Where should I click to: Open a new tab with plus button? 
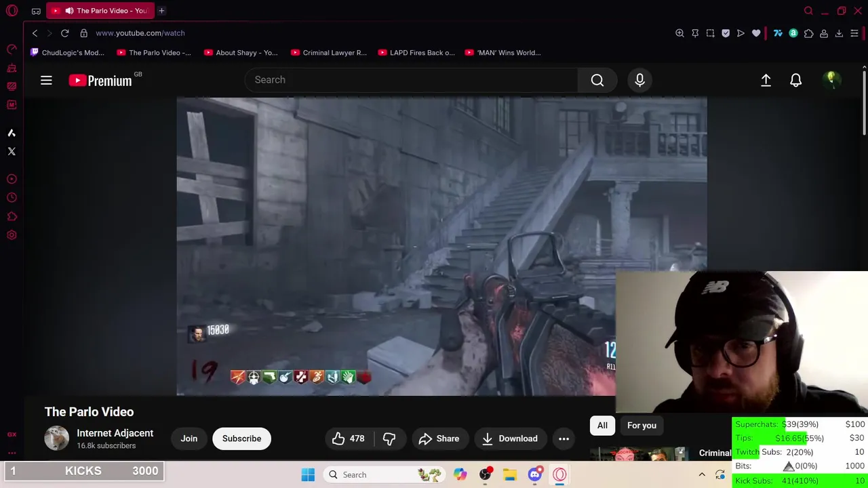point(161,11)
